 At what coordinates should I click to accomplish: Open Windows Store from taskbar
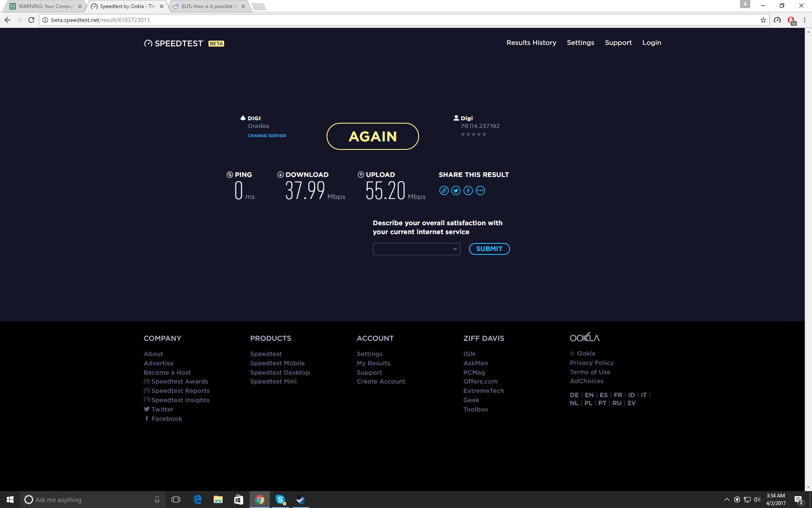pyautogui.click(x=239, y=500)
